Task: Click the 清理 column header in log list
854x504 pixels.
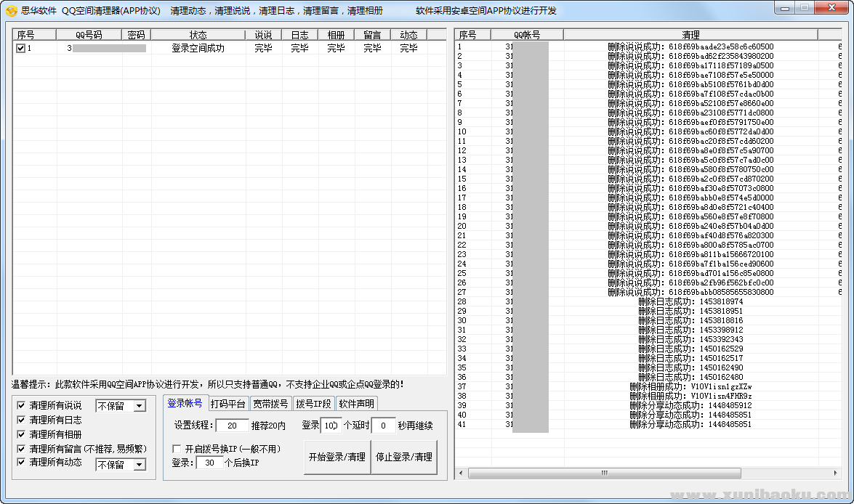Action: coord(690,35)
